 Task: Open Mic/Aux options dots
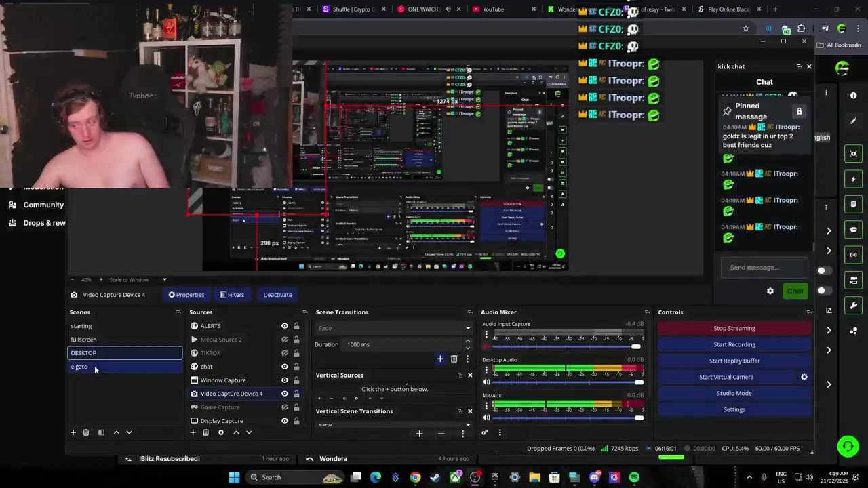click(x=486, y=405)
